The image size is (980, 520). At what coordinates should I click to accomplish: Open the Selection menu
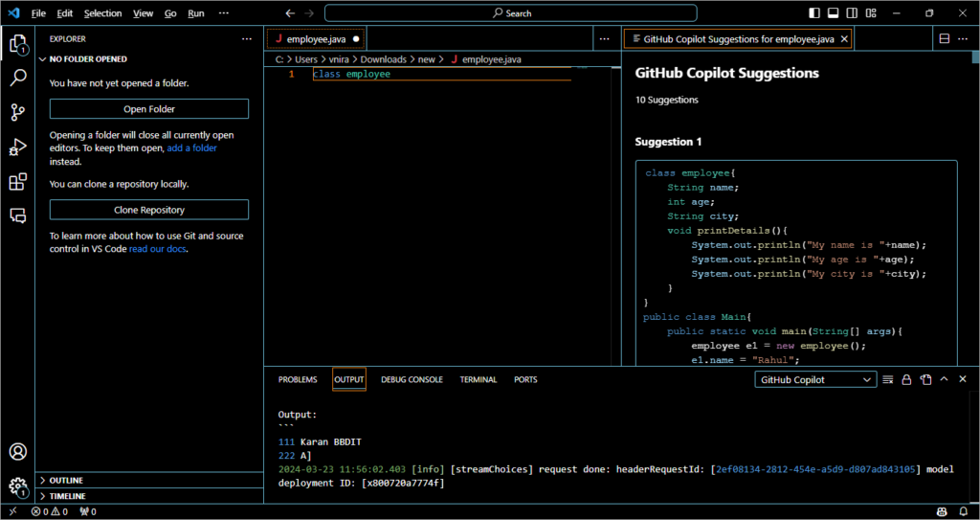[x=102, y=13]
